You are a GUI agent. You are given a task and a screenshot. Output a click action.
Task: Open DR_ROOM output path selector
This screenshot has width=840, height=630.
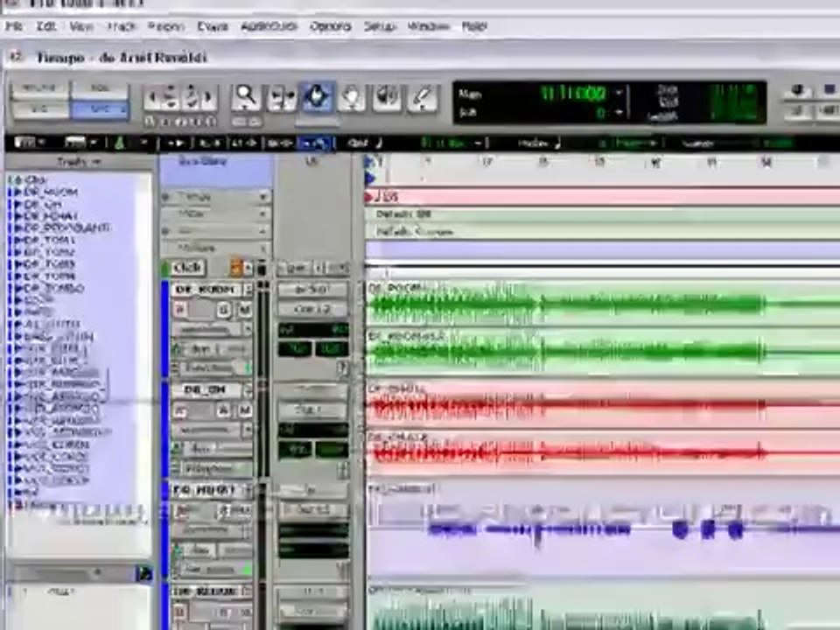click(x=313, y=309)
